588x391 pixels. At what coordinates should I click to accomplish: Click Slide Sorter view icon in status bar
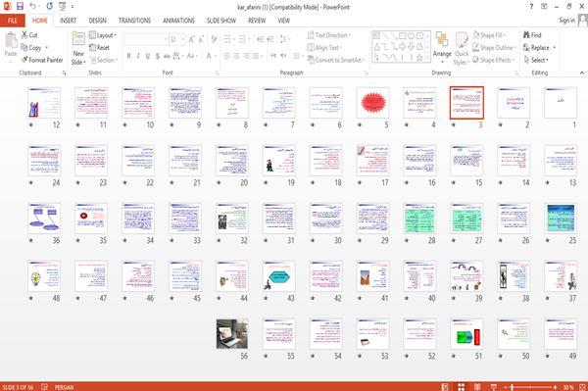tap(461, 387)
